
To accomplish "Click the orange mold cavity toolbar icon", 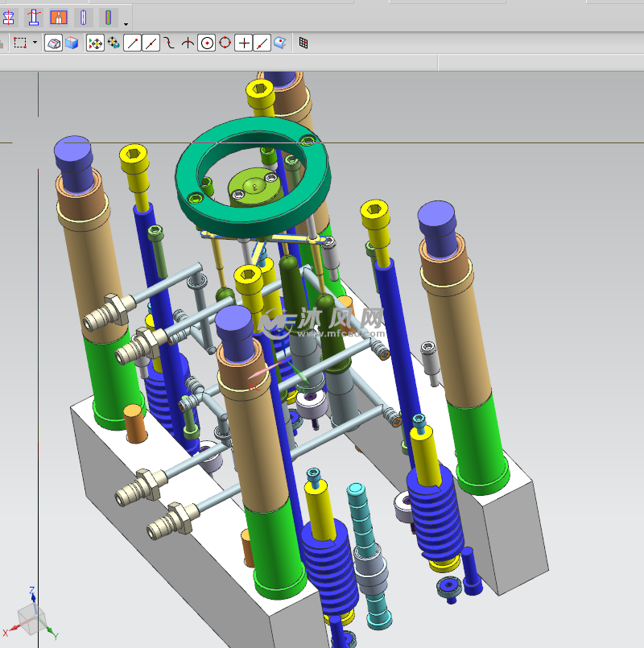I will pos(59,16).
